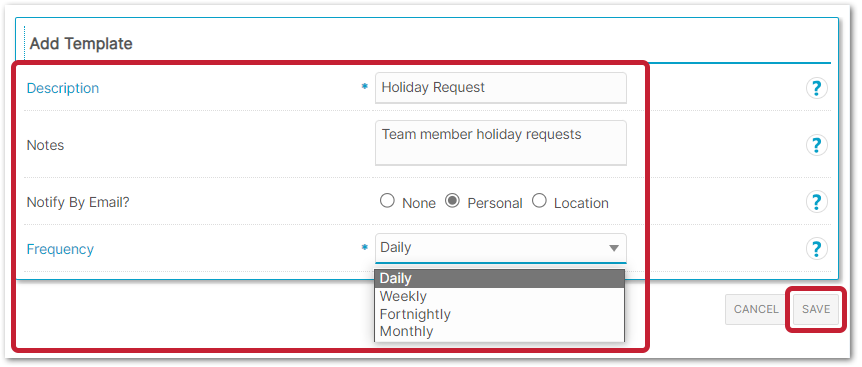The image size is (862, 367).
Task: Click the blue Description label
Action: (x=63, y=88)
